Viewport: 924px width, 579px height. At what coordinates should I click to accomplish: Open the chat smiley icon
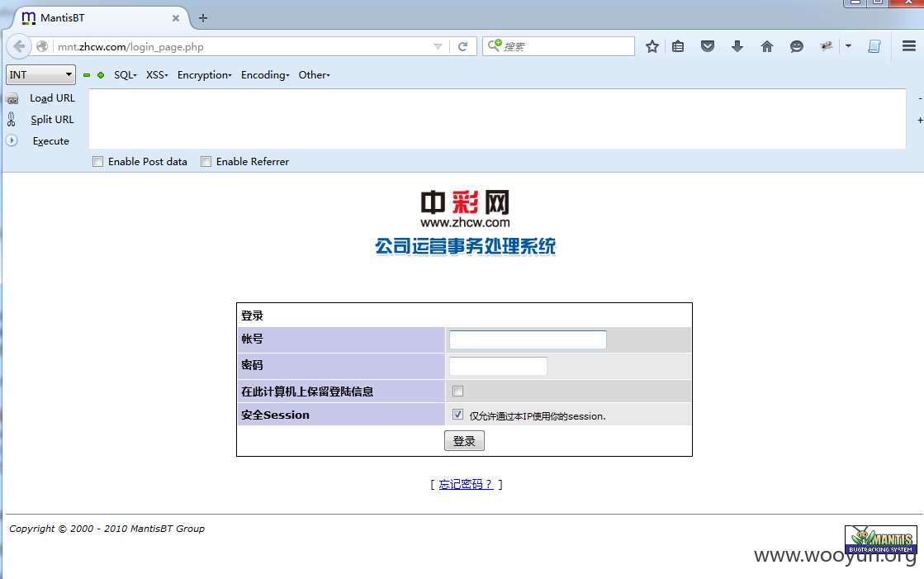click(797, 46)
